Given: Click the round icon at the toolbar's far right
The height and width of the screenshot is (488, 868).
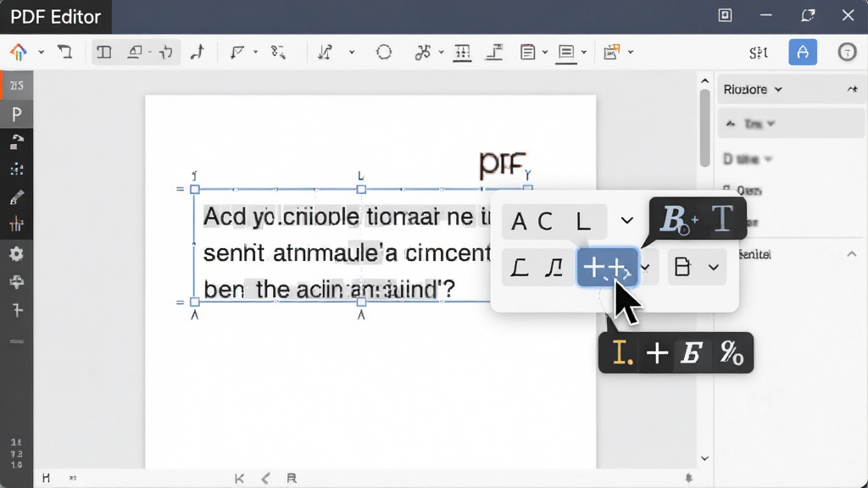Looking at the screenshot, I should click(847, 53).
